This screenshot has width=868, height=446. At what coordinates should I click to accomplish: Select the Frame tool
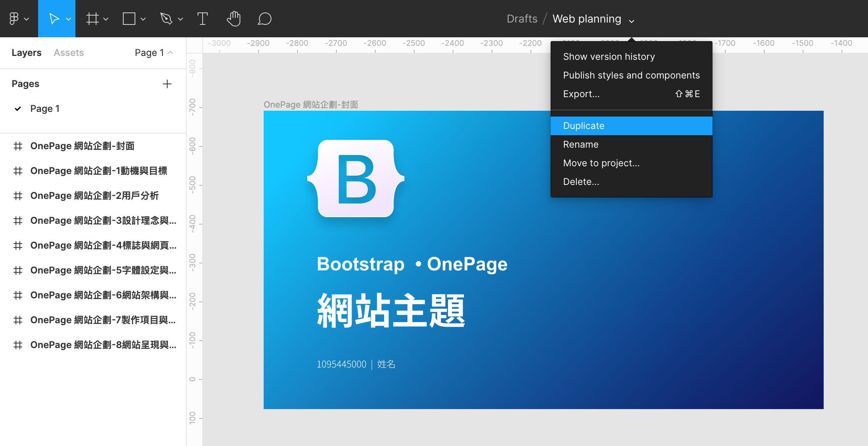tap(93, 19)
